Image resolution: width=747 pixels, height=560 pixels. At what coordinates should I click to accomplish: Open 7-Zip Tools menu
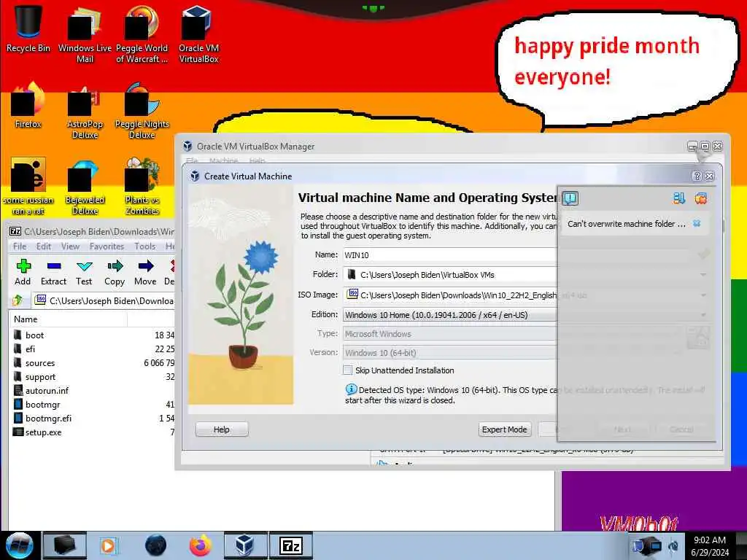pos(145,246)
